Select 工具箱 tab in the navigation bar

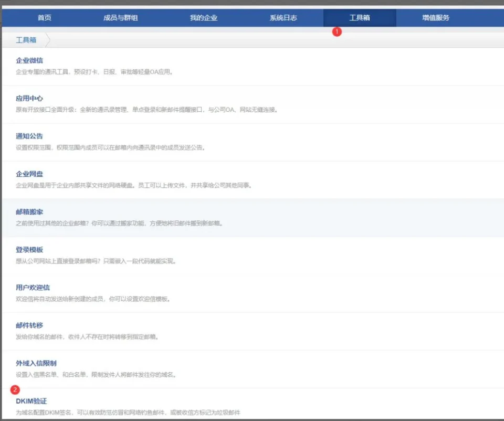coord(360,18)
